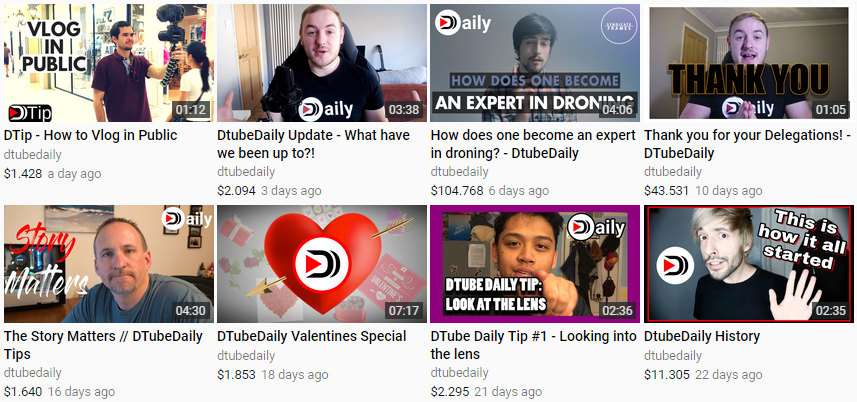The height and width of the screenshot is (402, 857).
Task: Click title 'DtubeDaily Update - What have we been up to?!'
Action: [x=313, y=144]
